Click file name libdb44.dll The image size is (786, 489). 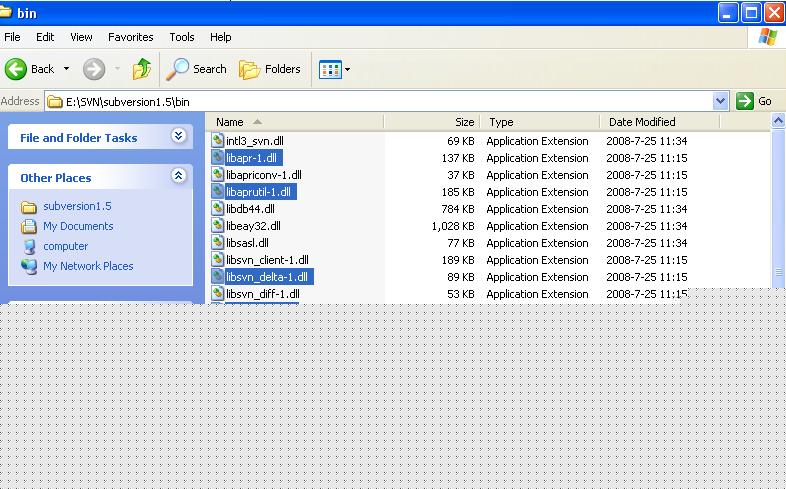click(x=250, y=209)
